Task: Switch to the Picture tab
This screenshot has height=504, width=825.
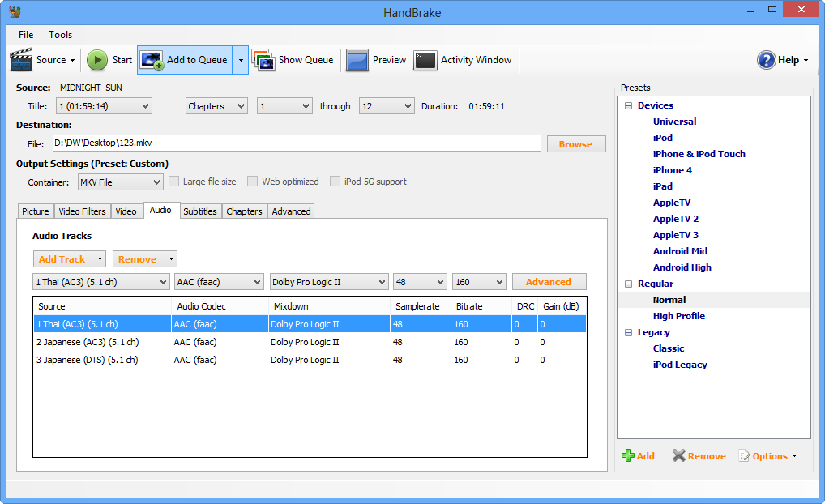Action: [x=35, y=211]
